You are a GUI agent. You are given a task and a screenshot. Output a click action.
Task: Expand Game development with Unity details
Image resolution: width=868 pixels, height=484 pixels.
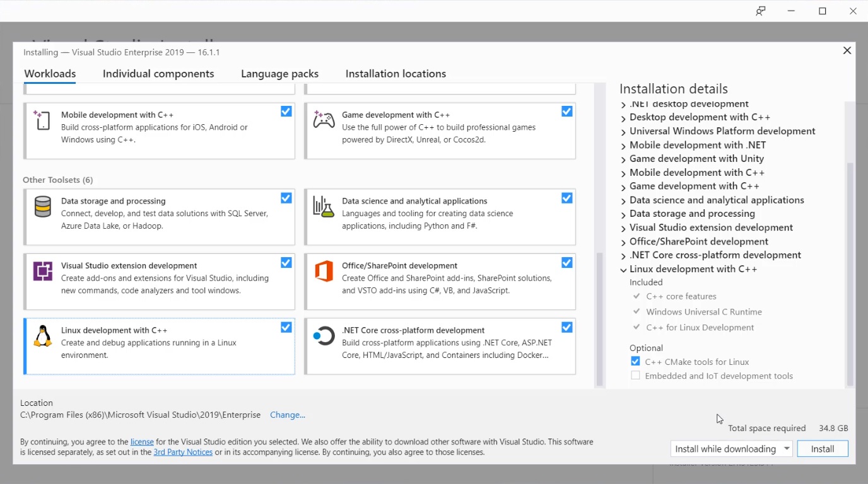click(x=623, y=159)
